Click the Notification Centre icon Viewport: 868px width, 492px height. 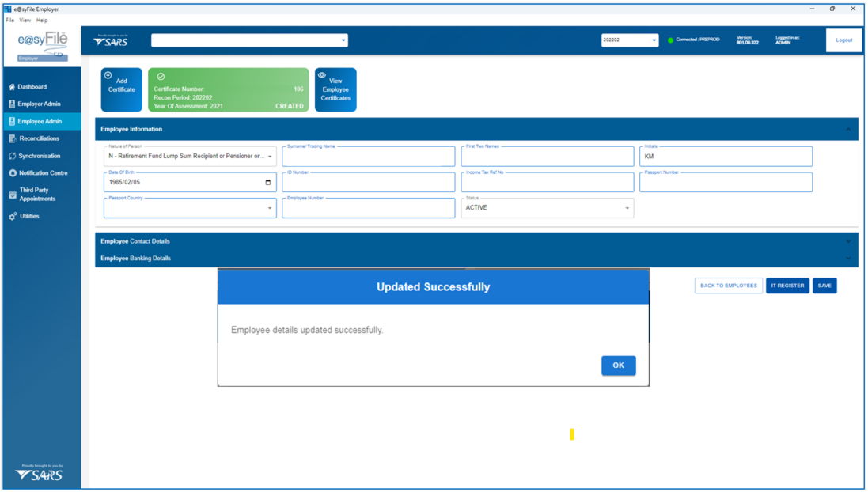(x=12, y=173)
